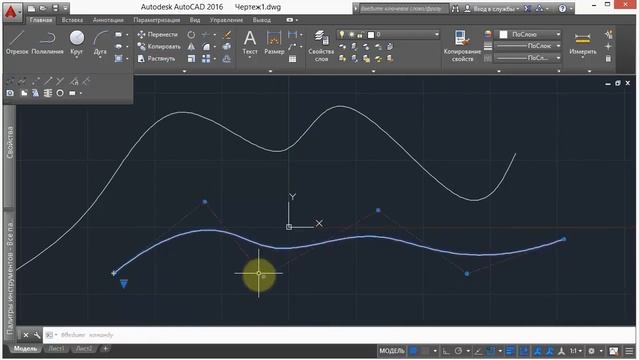640x360 pixels.
Task: Click the help question mark icon
Action: tap(562, 8)
